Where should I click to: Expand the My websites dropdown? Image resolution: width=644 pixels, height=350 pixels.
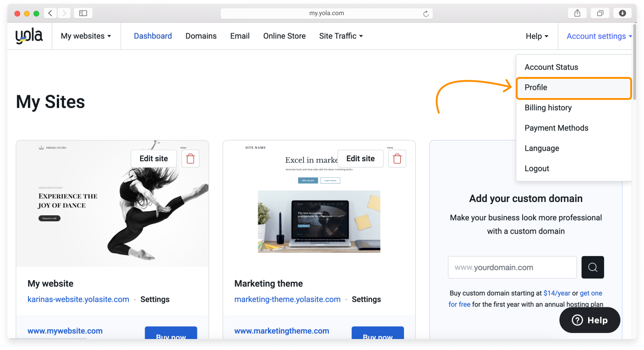pyautogui.click(x=86, y=36)
